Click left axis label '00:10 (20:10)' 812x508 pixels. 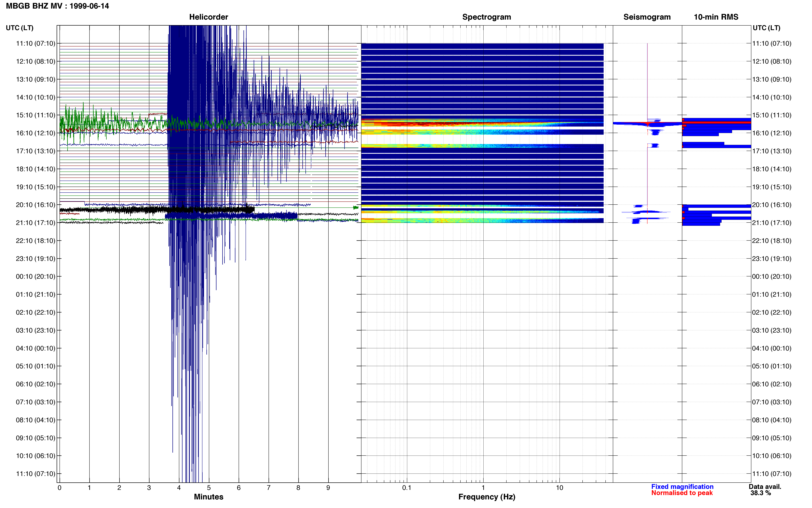[x=36, y=277]
